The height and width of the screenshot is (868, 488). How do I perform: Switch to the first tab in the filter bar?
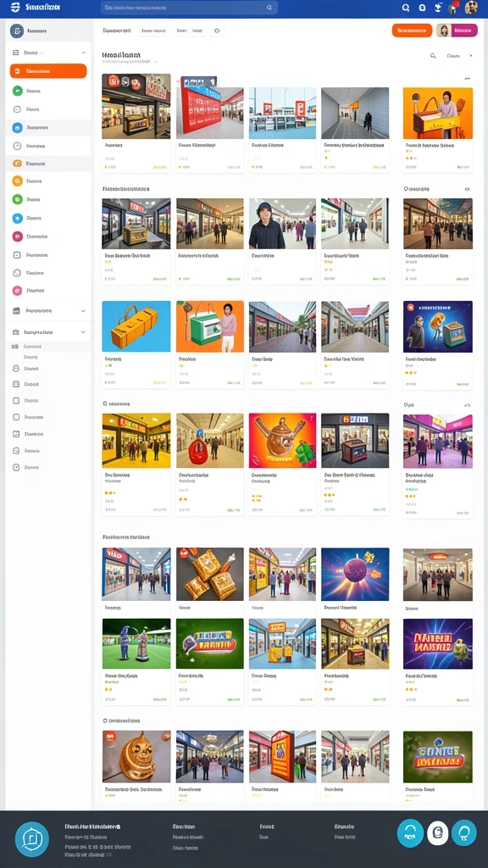pos(117,31)
